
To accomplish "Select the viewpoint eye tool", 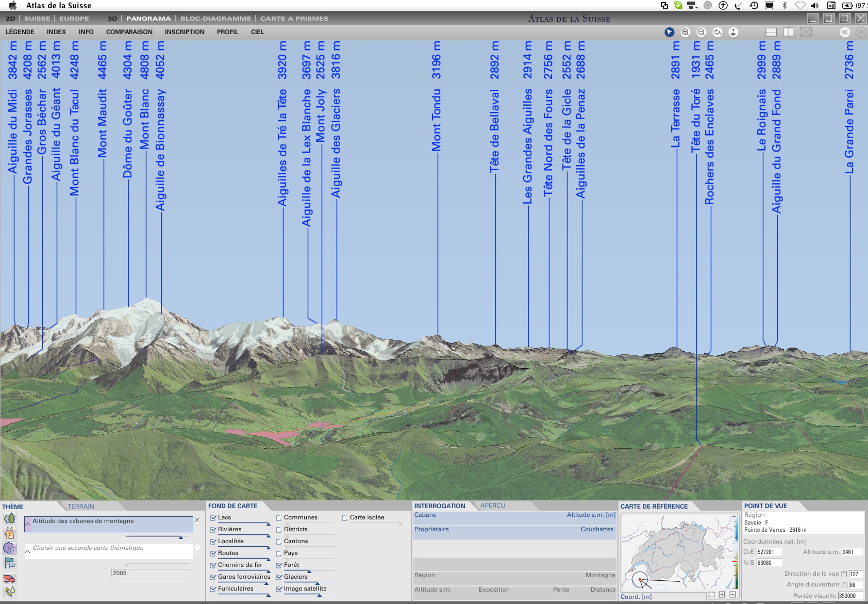I will coord(733,32).
